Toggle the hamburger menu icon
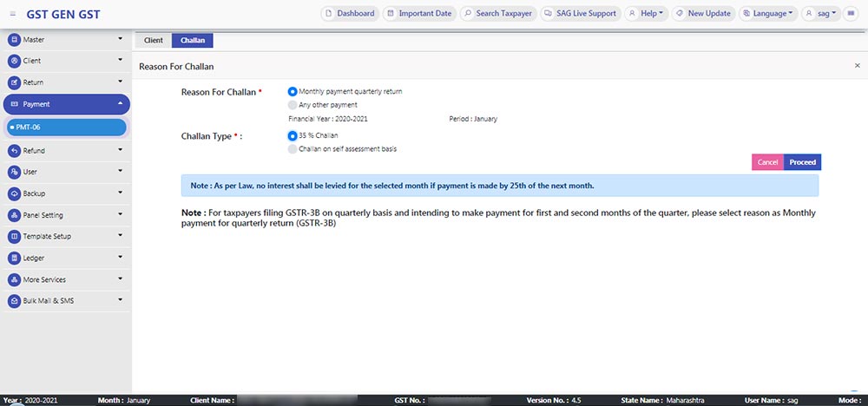The height and width of the screenshot is (406, 868). point(9,14)
